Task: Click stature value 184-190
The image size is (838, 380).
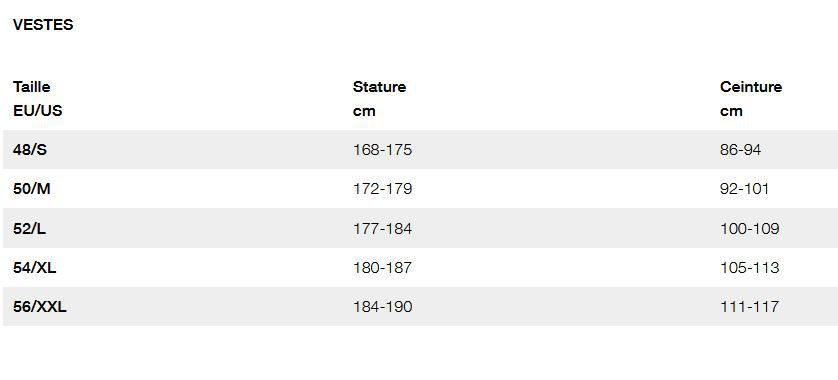Action: tap(383, 307)
